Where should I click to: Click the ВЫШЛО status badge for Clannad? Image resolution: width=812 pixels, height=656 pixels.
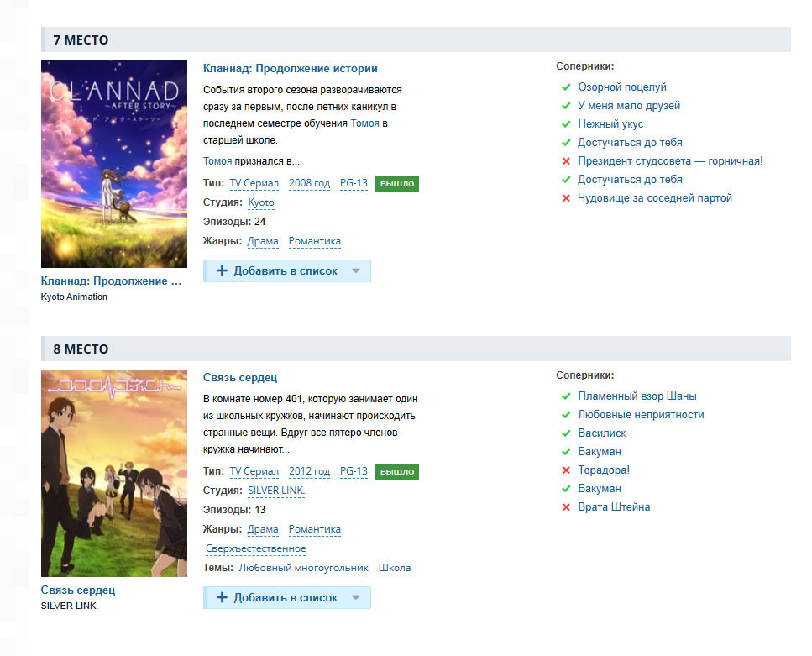coord(397,183)
